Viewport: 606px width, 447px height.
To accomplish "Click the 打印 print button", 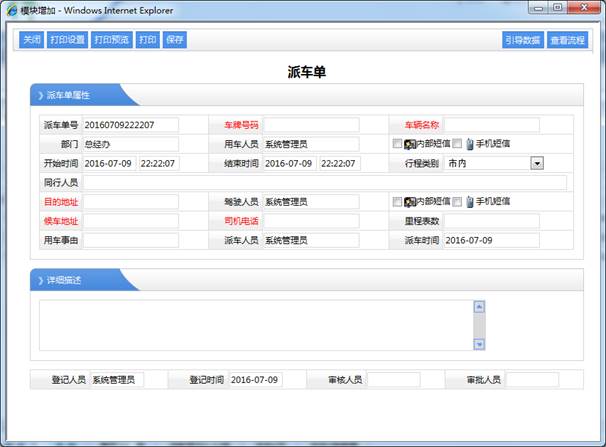I will point(148,40).
